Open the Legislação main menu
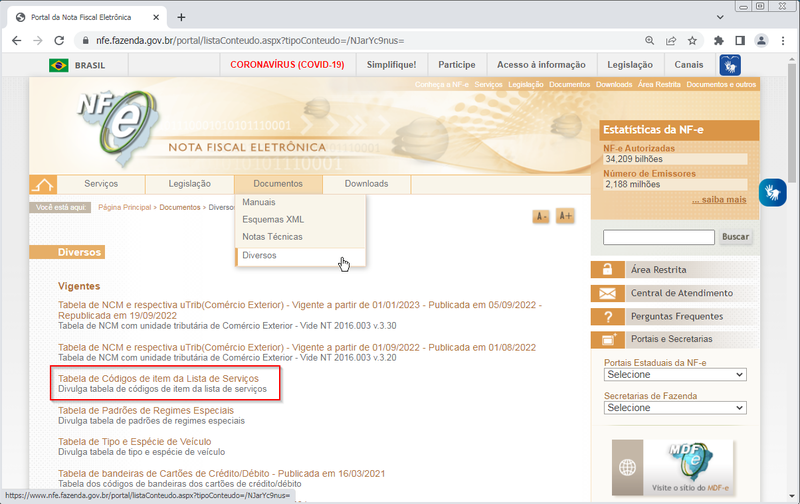 tap(190, 184)
